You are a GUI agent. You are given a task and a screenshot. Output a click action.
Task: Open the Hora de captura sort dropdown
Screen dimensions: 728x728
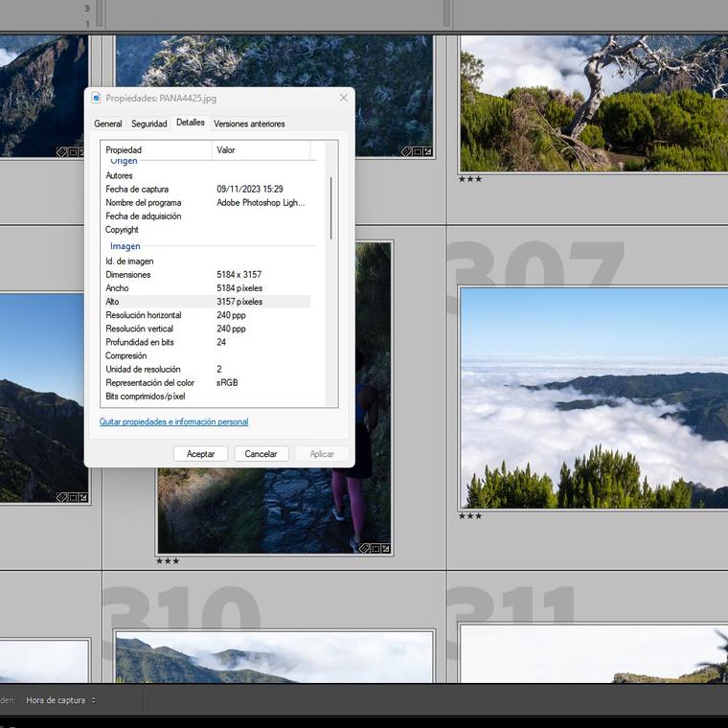[60, 700]
